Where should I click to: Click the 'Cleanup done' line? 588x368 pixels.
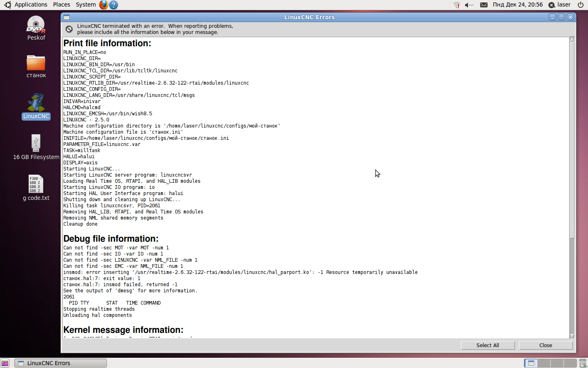[x=80, y=224]
